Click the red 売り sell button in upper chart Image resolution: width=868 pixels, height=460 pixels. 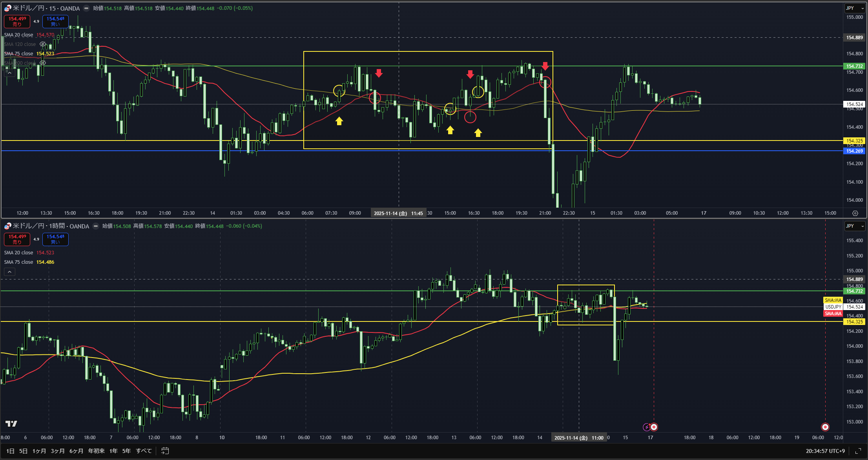point(17,21)
